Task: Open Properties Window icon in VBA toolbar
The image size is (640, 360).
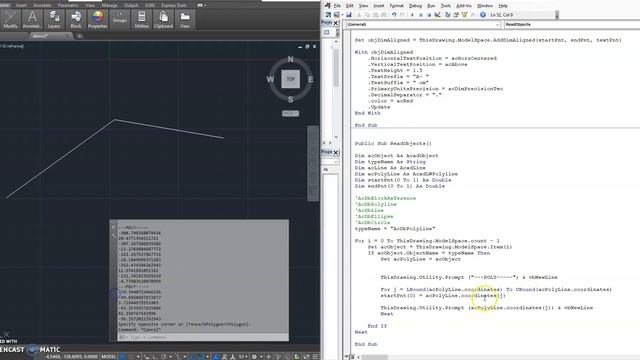Action: [x=456, y=15]
